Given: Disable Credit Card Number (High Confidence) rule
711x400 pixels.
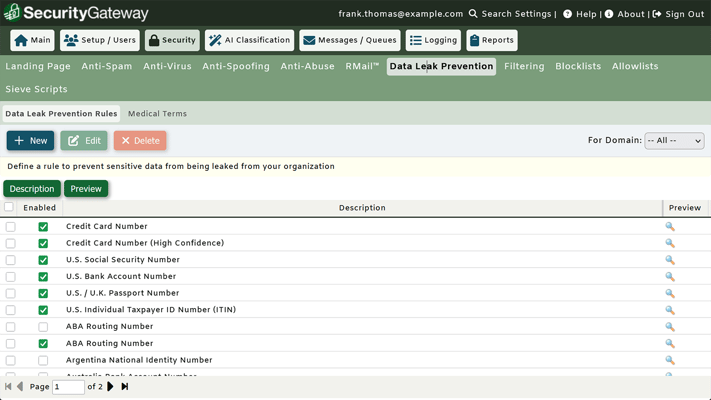Looking at the screenshot, I should click(43, 243).
